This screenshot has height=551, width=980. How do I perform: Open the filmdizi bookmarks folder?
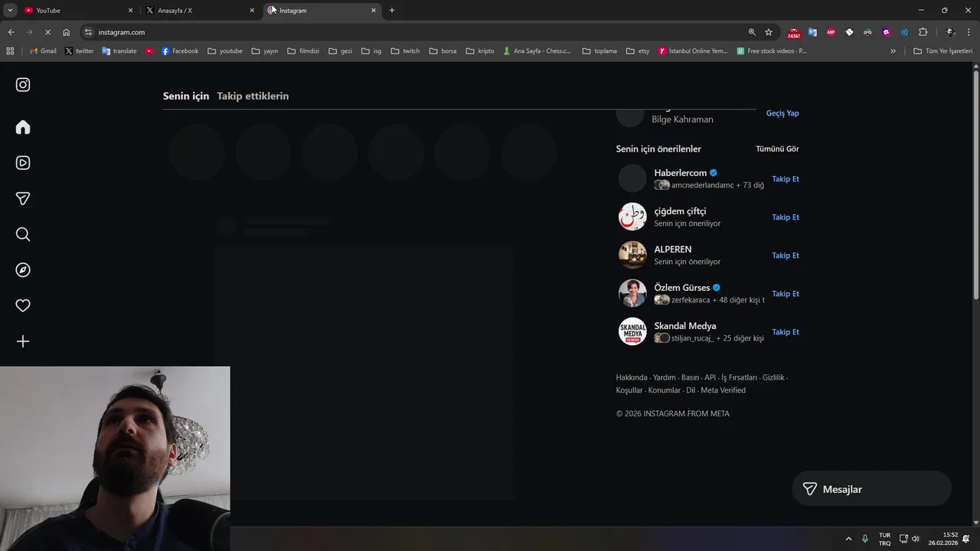coord(302,51)
